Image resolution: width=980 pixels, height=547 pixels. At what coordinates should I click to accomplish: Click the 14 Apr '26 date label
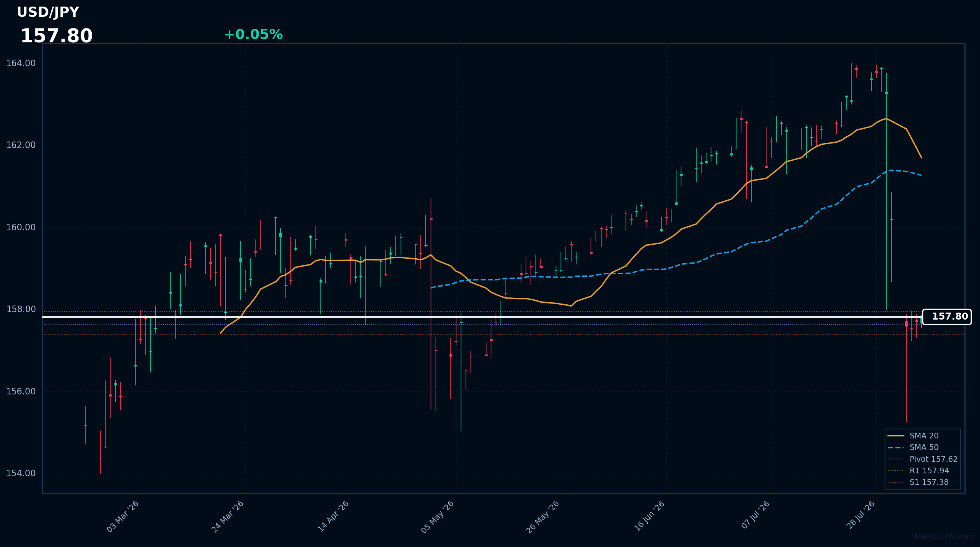(333, 517)
